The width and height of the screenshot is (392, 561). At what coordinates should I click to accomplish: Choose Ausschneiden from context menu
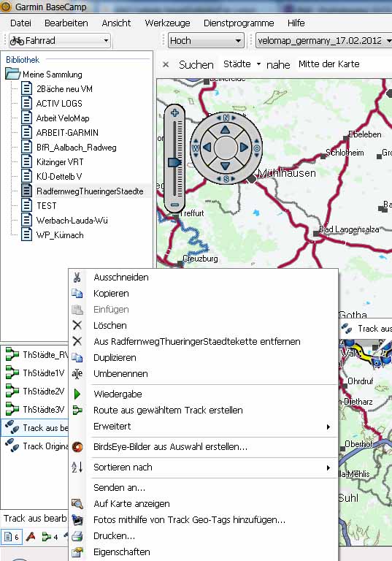[x=203, y=278]
